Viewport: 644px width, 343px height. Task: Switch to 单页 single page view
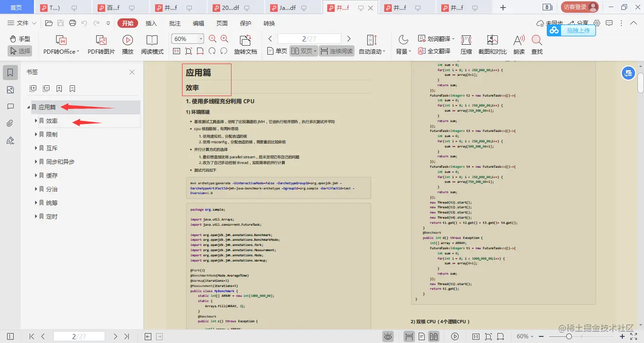[x=277, y=51]
